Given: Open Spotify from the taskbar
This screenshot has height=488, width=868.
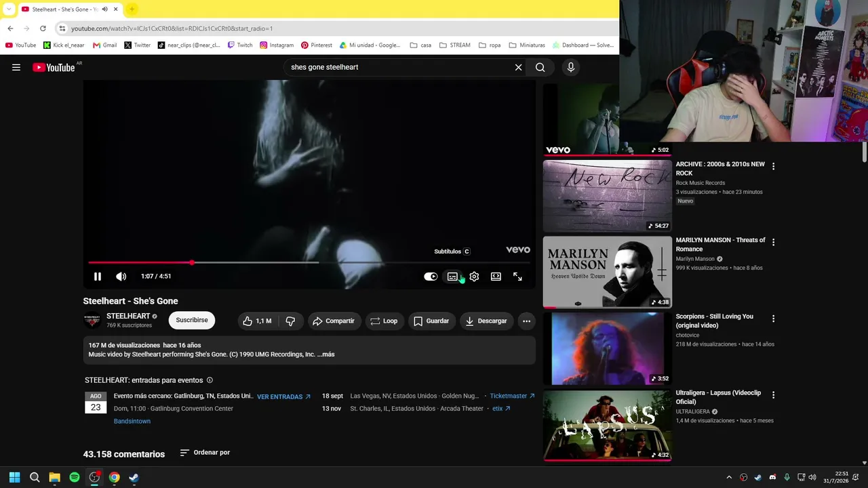Looking at the screenshot, I should coord(75,477).
